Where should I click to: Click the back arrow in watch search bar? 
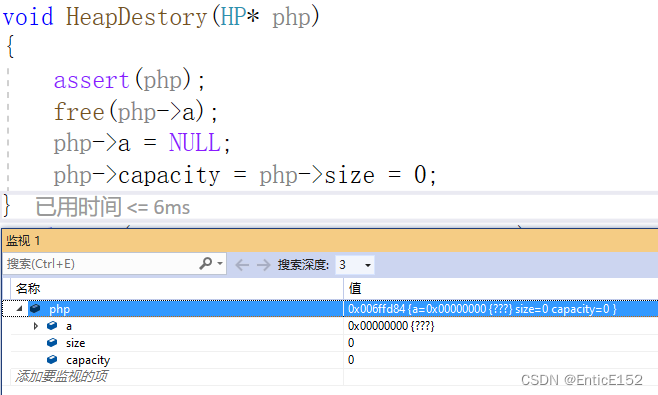click(x=242, y=265)
